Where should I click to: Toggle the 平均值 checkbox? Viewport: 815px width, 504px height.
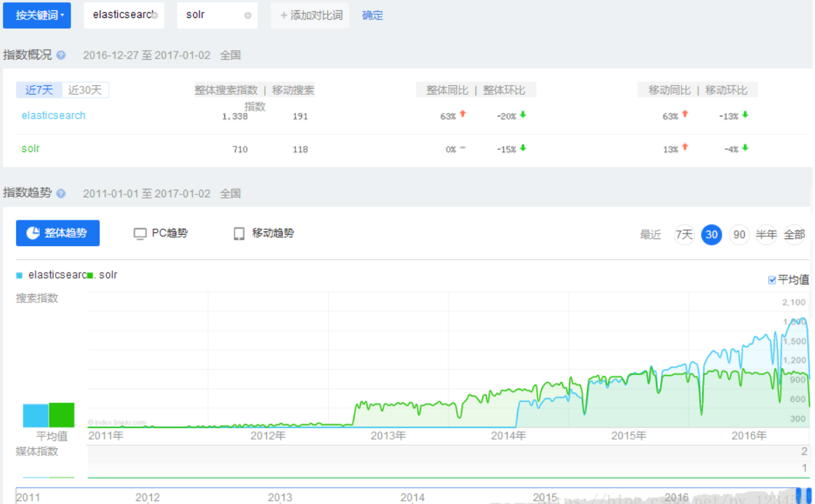772,280
